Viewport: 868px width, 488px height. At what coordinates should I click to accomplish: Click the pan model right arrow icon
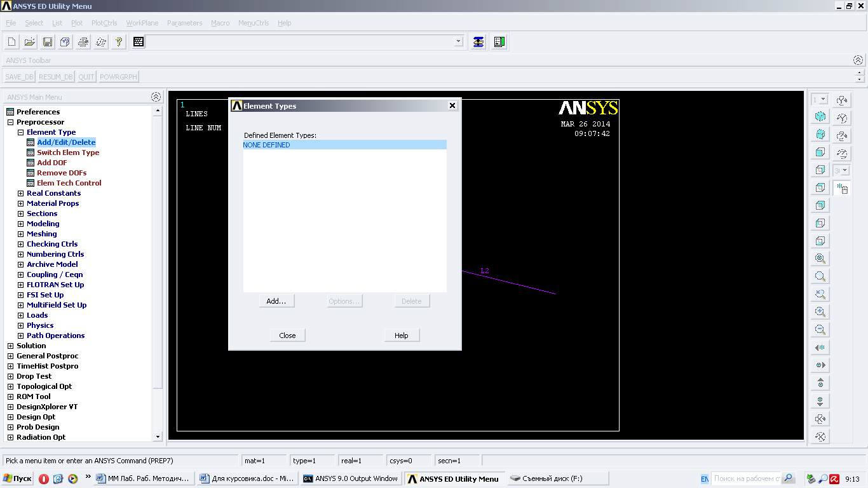pos(820,365)
